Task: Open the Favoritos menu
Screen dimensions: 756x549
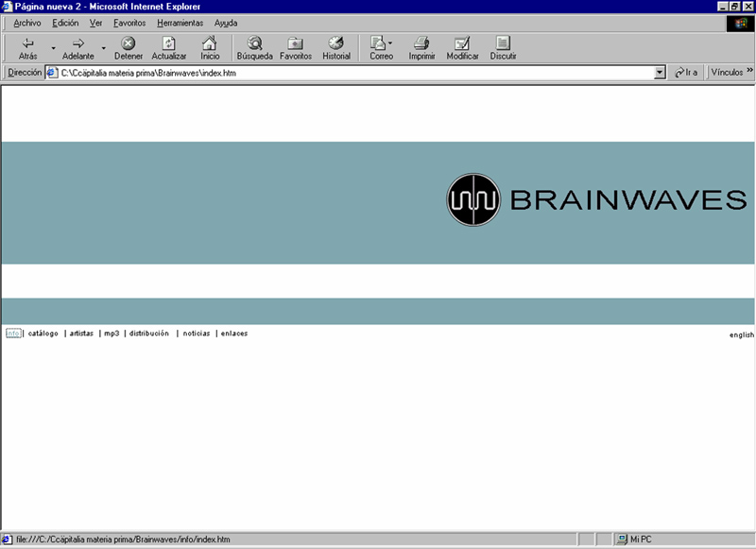Action: (x=129, y=23)
